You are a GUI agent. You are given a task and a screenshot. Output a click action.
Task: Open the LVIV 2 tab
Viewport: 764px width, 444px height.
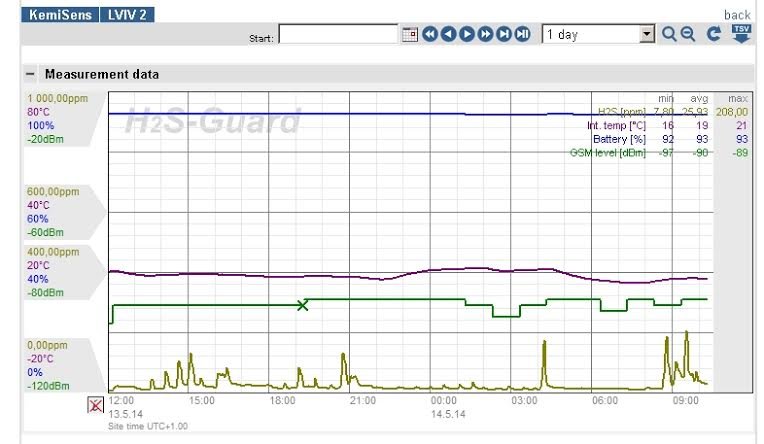tap(127, 15)
